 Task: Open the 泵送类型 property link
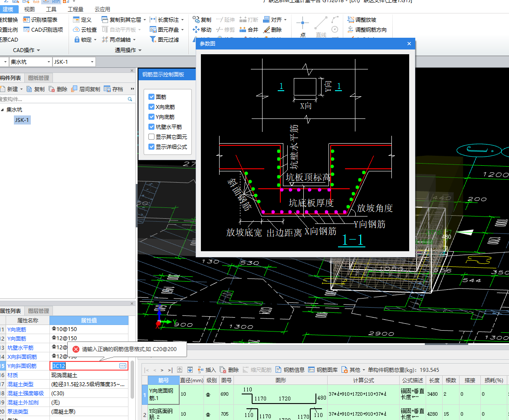[17, 411]
